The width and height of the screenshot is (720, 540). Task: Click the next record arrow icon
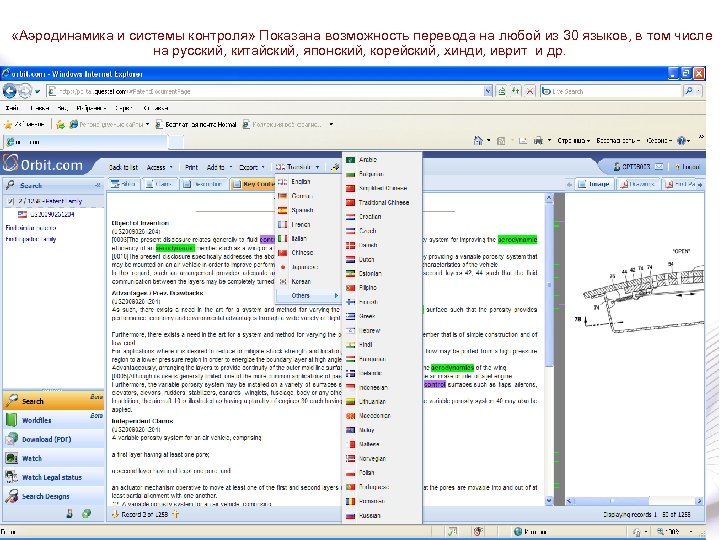pos(175,514)
